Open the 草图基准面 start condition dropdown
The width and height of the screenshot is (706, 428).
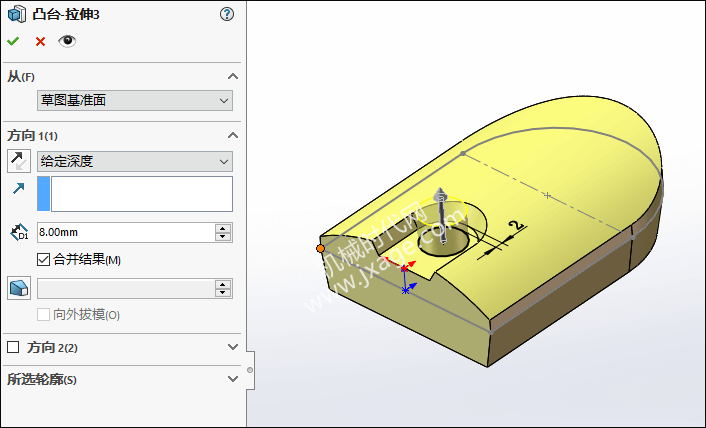pos(135,100)
